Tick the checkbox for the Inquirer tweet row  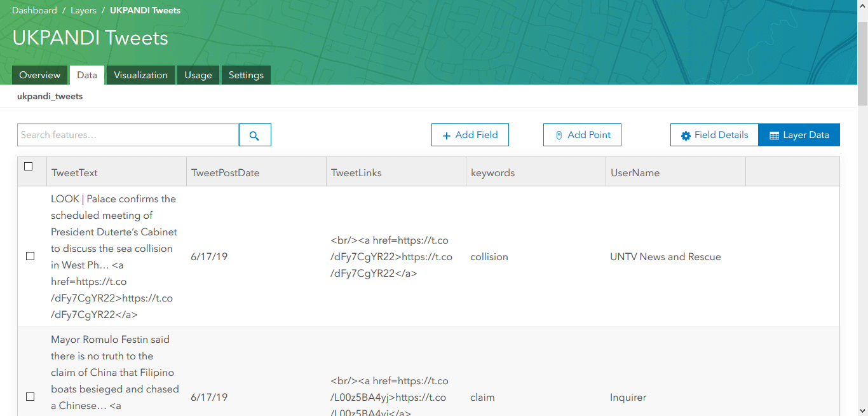[30, 397]
